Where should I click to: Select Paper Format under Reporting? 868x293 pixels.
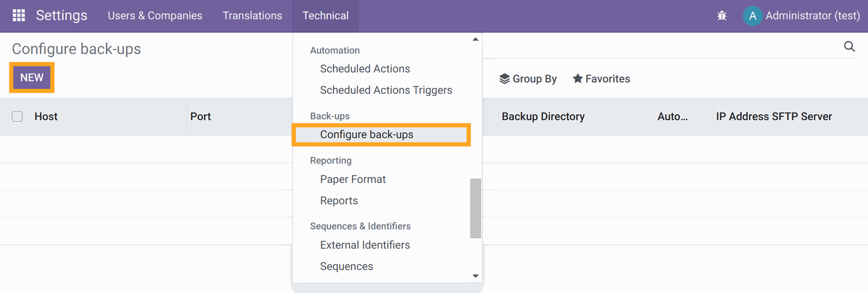tap(353, 180)
